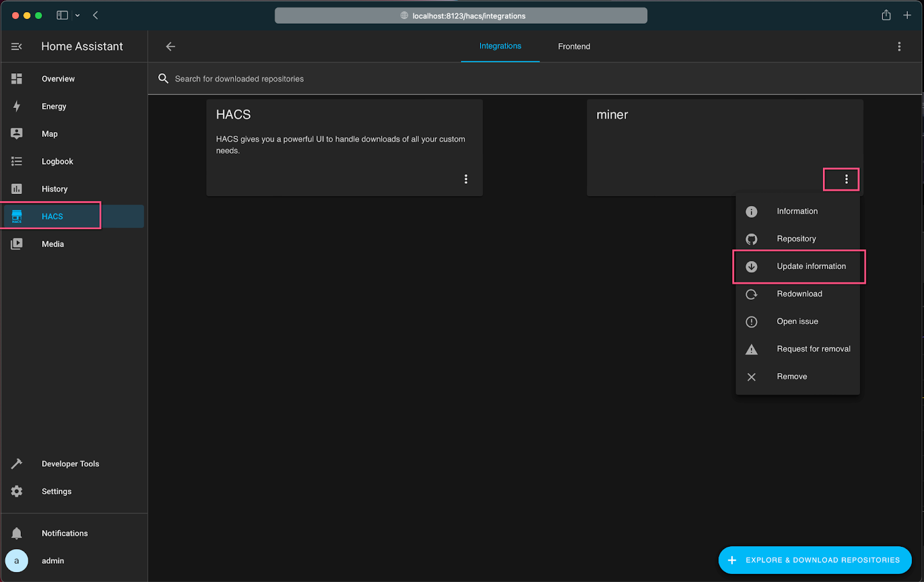Viewport: 924px width, 582px height.
Task: Open the Overview dashboard icon
Action: (17, 79)
